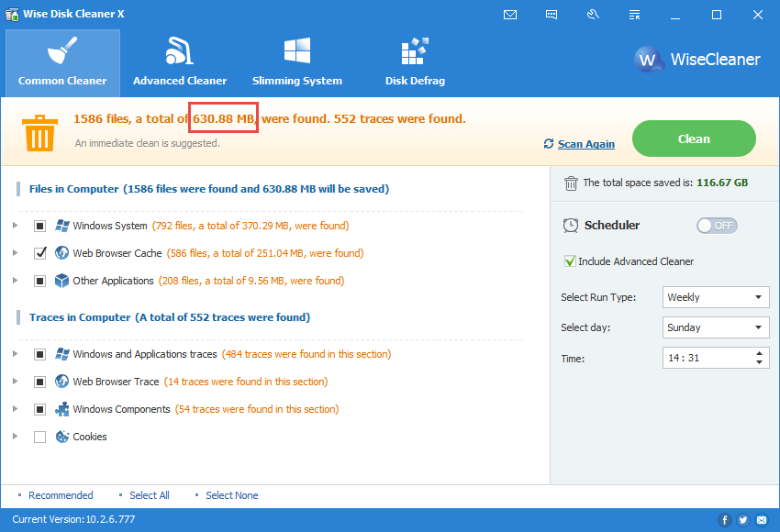Click the Windows and Applications traces icon
This screenshot has width=780, height=532.
pos(62,354)
